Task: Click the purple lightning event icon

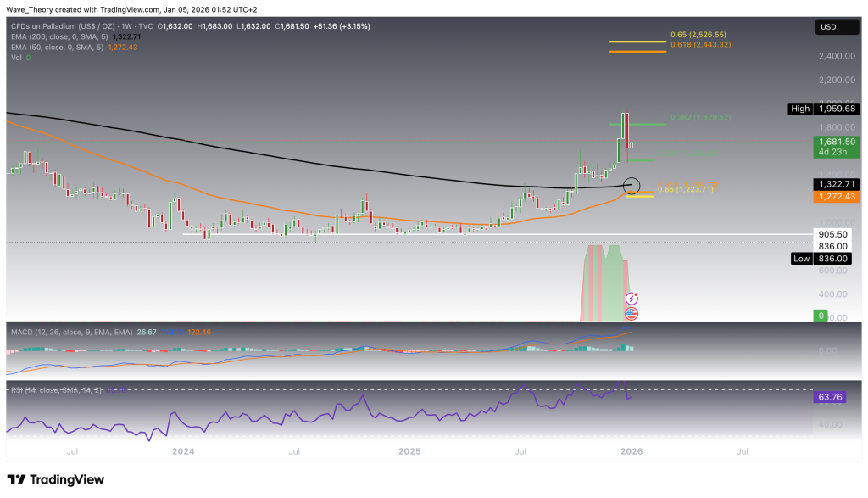Action: [632, 299]
